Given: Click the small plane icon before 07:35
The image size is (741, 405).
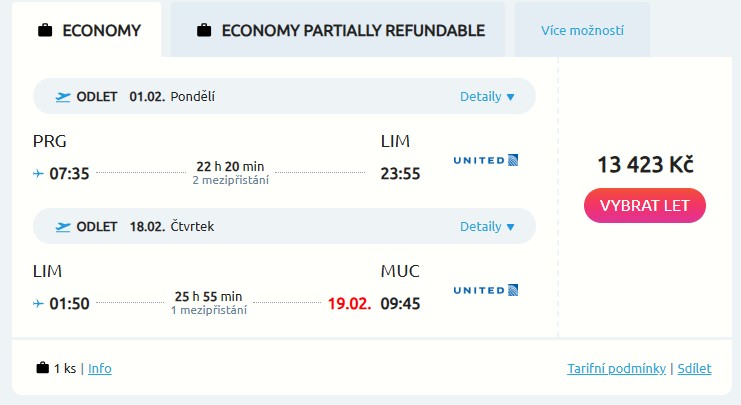Looking at the screenshot, I should 38,174.
